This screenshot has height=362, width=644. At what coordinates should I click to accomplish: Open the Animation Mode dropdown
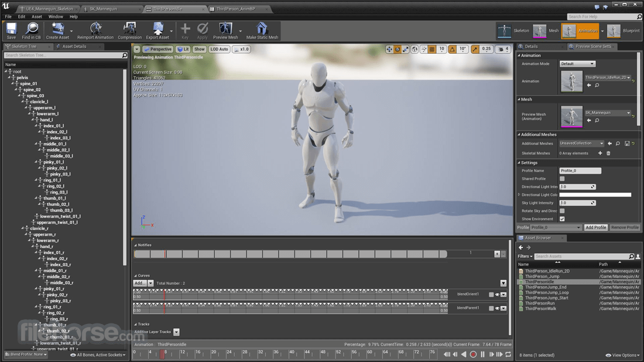click(x=577, y=64)
